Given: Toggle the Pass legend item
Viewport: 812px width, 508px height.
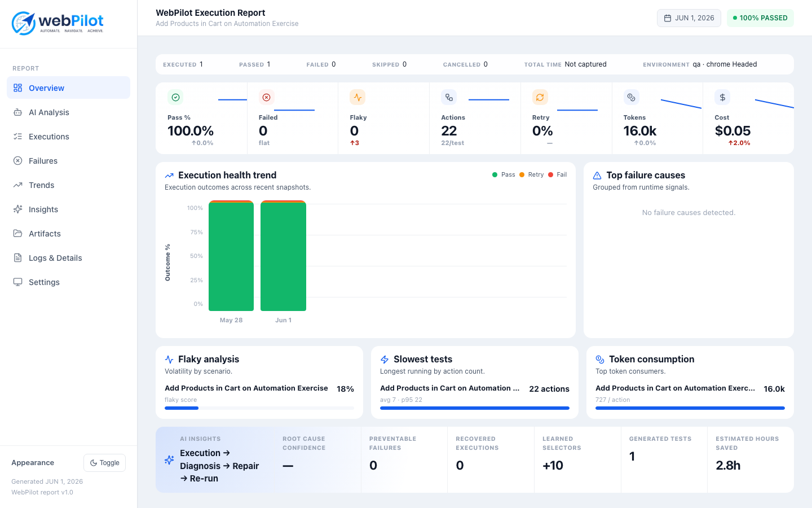Looking at the screenshot, I should click(x=504, y=174).
